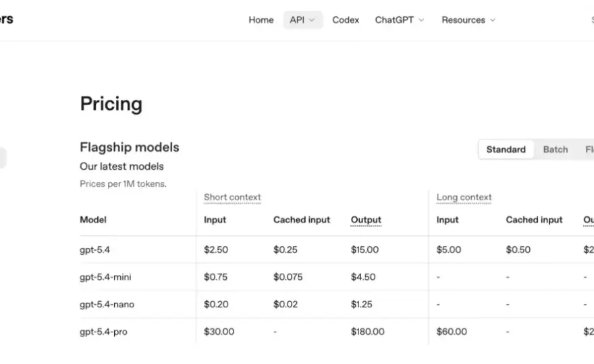Click the 'Prices per 1M tokens.' note
594x364 pixels.
pos(123,184)
